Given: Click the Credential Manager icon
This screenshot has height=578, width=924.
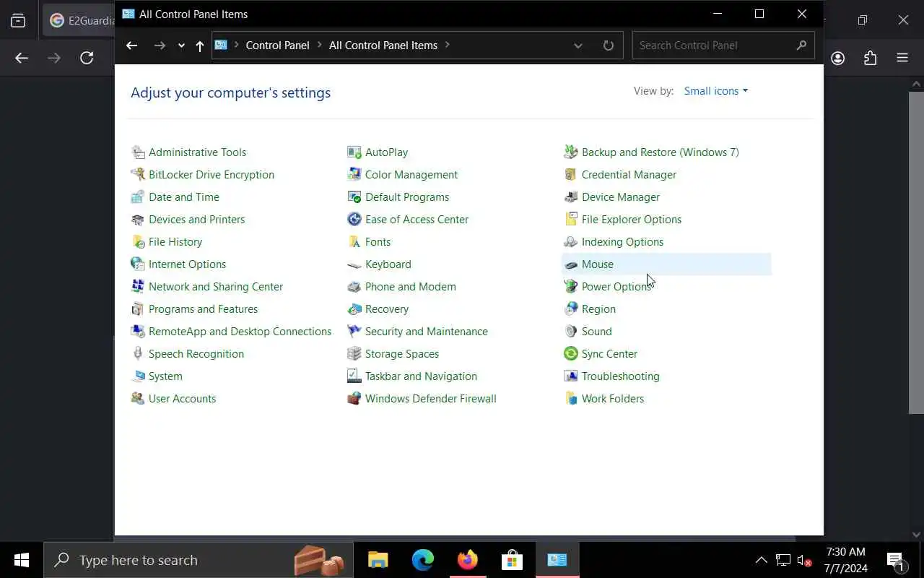Looking at the screenshot, I should pyautogui.click(x=571, y=175).
